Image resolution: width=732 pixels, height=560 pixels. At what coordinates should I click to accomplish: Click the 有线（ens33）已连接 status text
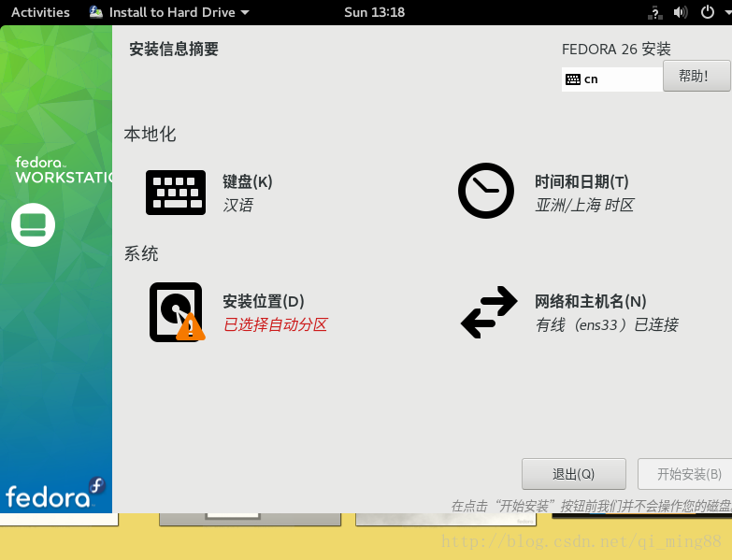[607, 324]
